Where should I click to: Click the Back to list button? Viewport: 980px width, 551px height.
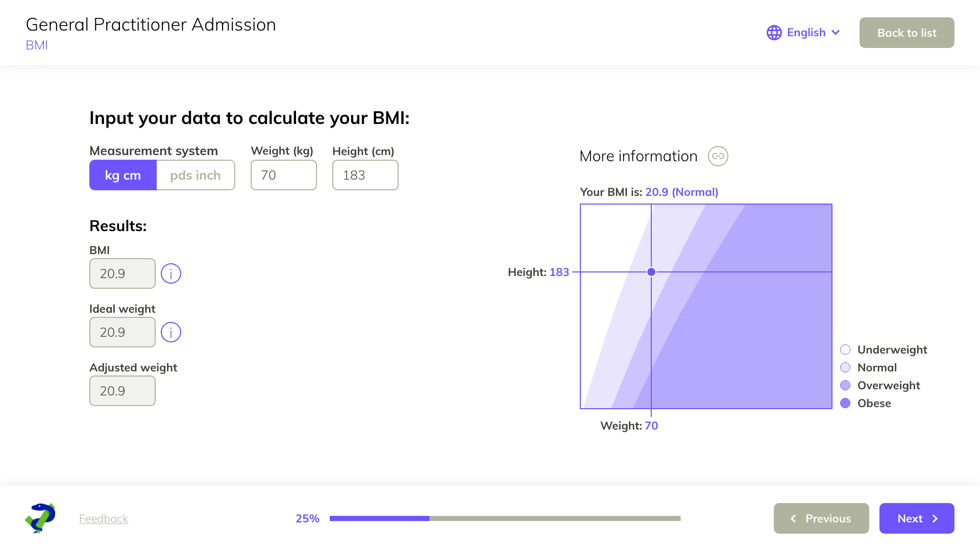pos(906,33)
